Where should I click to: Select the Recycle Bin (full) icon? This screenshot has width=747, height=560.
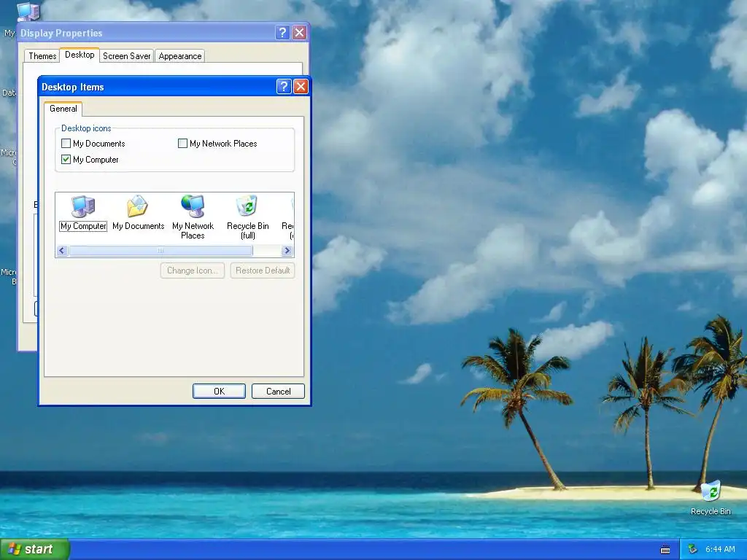point(248,217)
